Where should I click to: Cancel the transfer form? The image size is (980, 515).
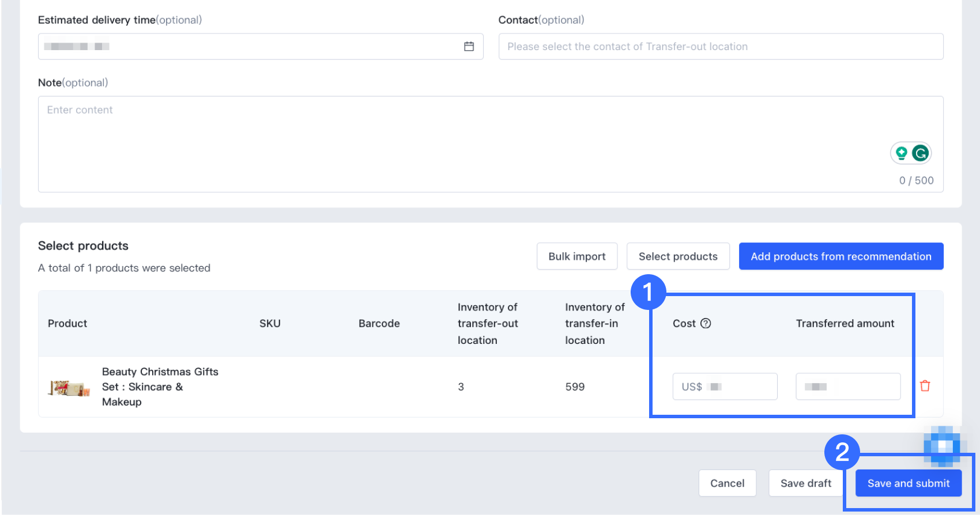click(x=727, y=483)
